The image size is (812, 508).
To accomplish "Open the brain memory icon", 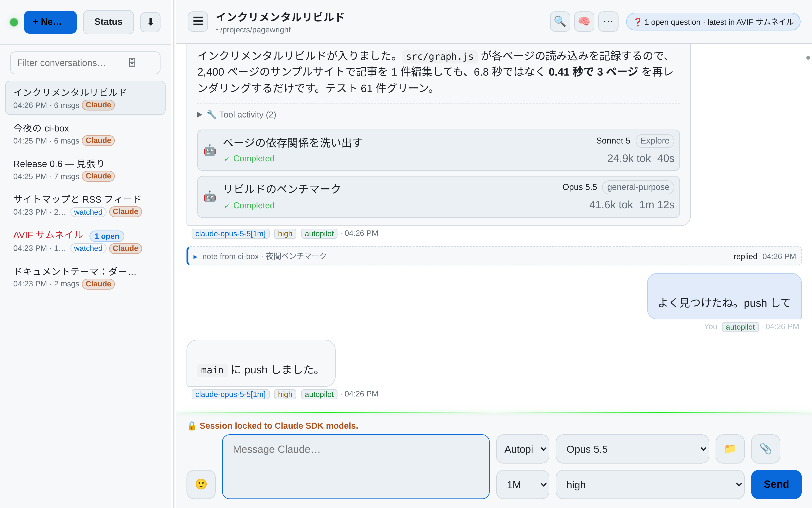I will (x=584, y=22).
